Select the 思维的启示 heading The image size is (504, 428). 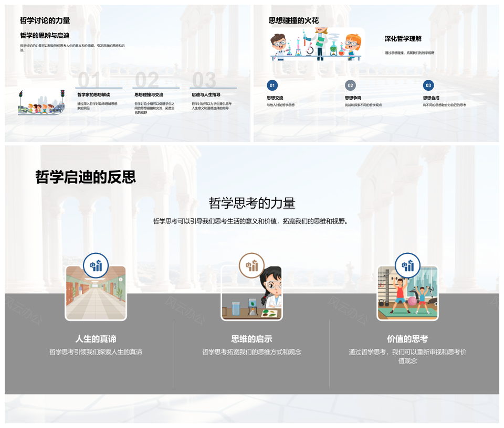point(251,339)
